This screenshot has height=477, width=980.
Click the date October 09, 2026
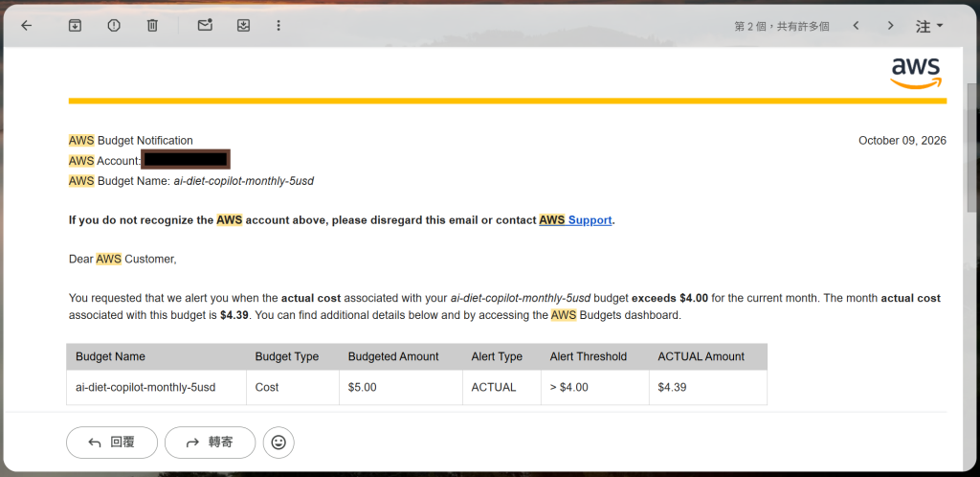tap(902, 141)
